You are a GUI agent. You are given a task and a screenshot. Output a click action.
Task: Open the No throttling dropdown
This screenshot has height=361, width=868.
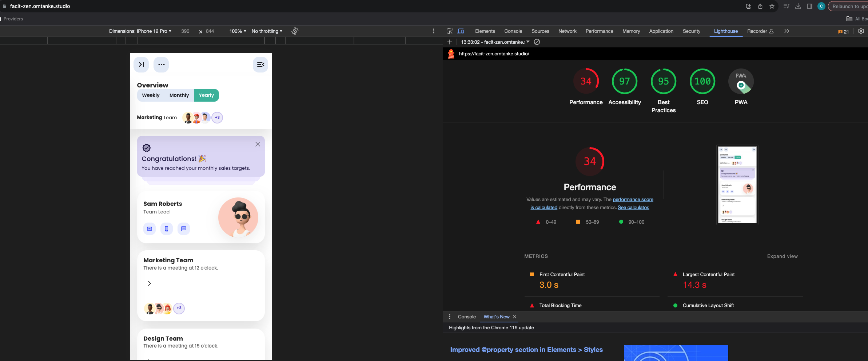267,31
